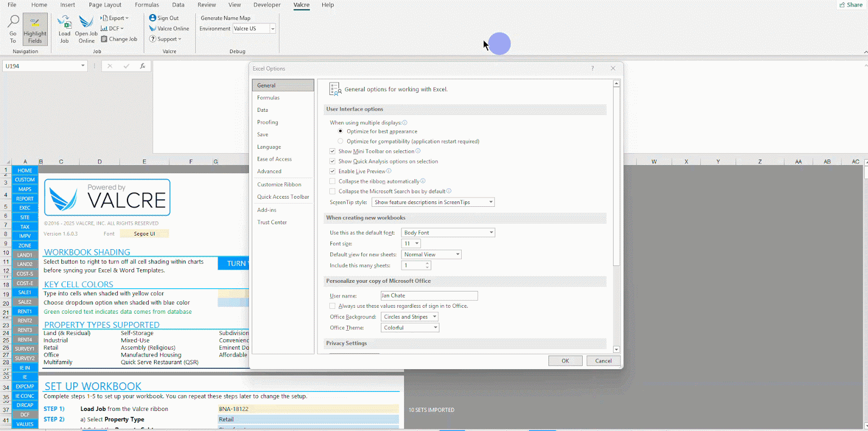The width and height of the screenshot is (868, 431).
Task: Toggle Show Mini Toolbar on selection
Action: point(333,151)
